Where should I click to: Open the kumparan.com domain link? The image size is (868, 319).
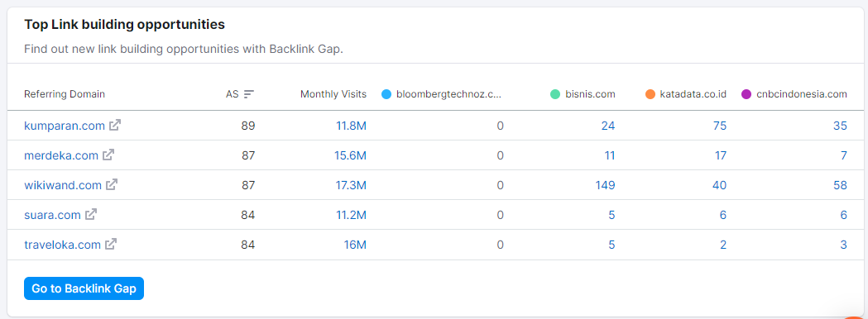coord(65,126)
